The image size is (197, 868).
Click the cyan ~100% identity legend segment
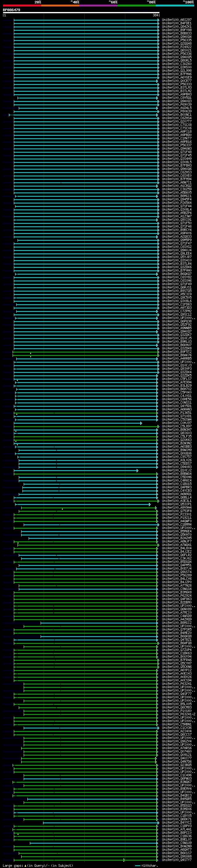175,6
